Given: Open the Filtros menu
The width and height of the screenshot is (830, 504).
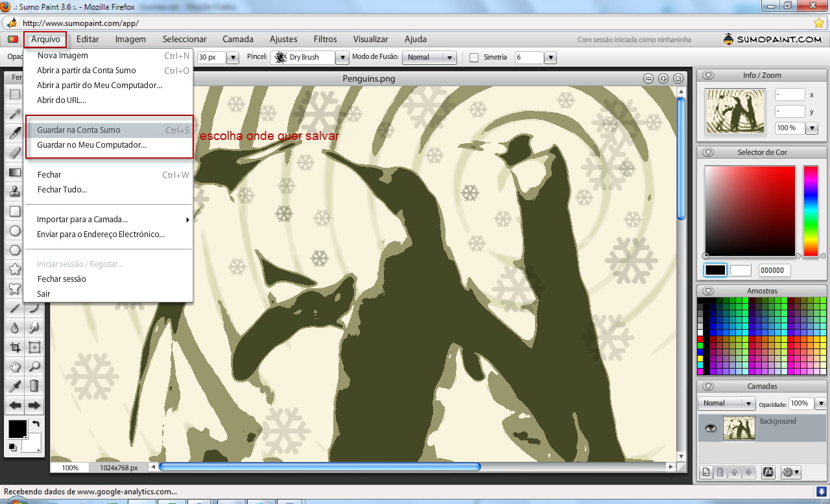Looking at the screenshot, I should 325,39.
